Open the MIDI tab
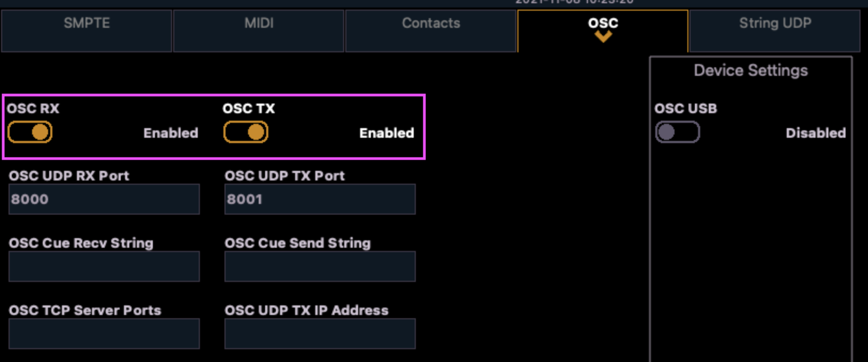The image size is (868, 362). point(259,23)
